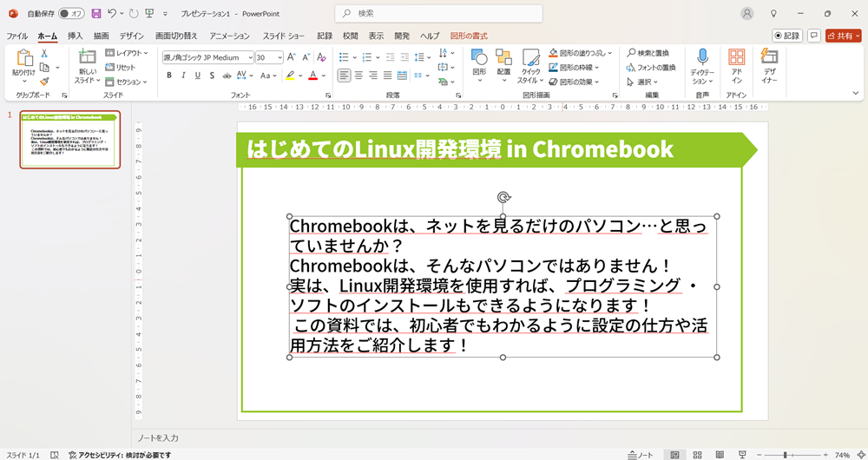Click the zoom slider in status bar
Screen dimensions: 868x460
click(792, 455)
